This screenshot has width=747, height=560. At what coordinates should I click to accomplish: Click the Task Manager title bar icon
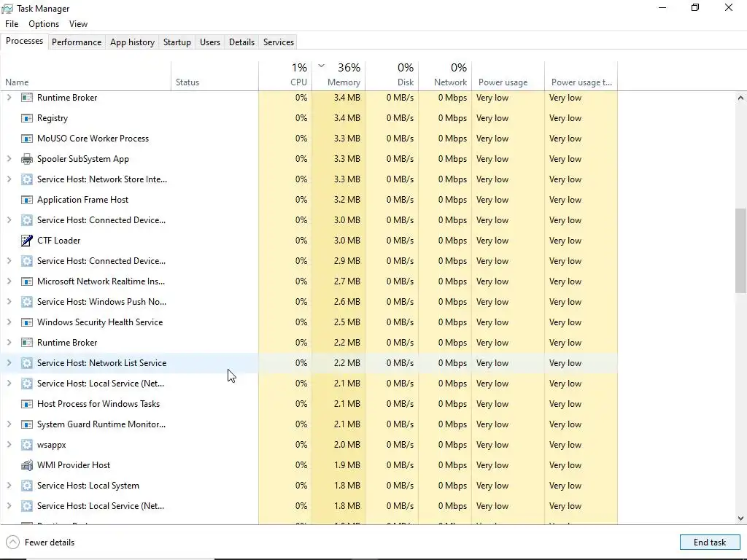point(7,9)
